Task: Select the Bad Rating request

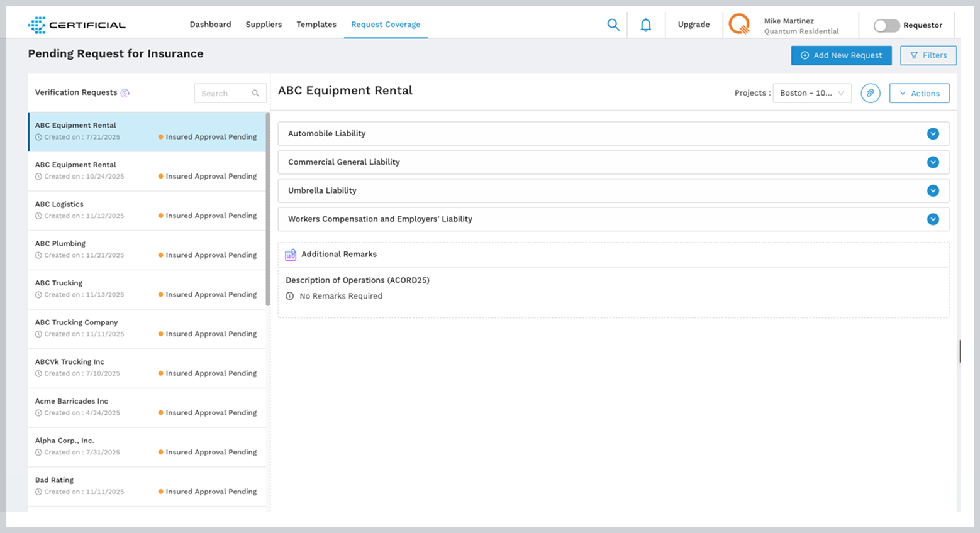Action: 147,486
